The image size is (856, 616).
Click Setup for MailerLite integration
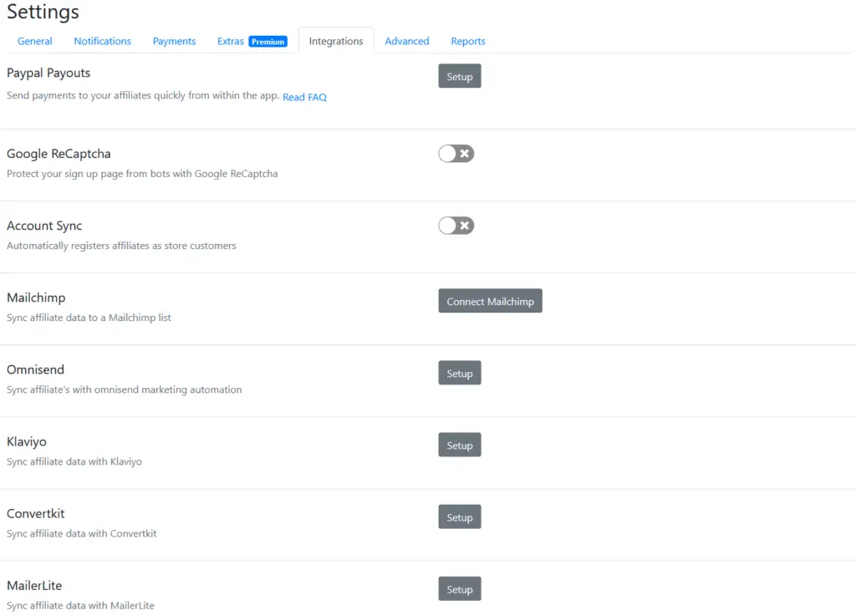tap(460, 589)
